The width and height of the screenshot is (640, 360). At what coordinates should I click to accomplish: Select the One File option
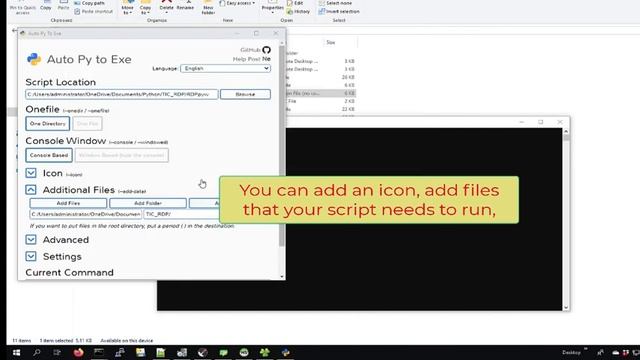pyautogui.click(x=87, y=124)
